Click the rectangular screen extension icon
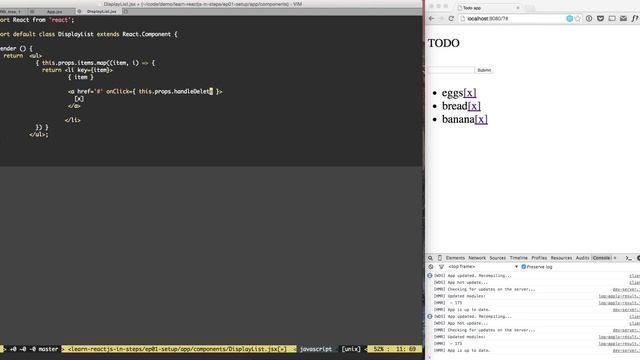The image size is (640, 360). point(612,18)
